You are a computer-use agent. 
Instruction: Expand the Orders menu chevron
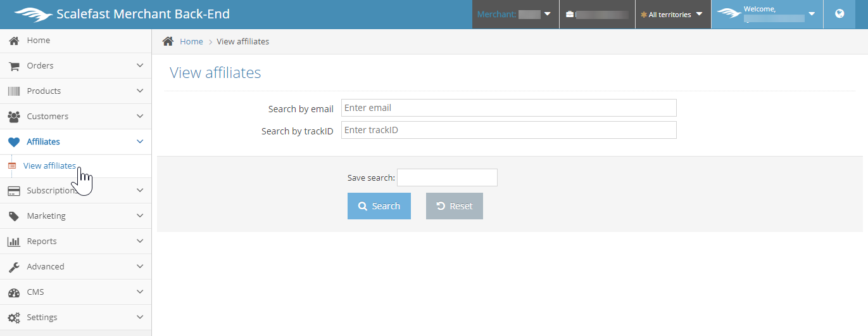pos(140,65)
